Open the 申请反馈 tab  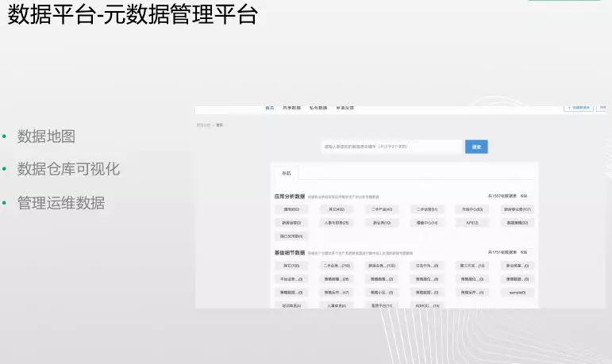[x=345, y=108]
